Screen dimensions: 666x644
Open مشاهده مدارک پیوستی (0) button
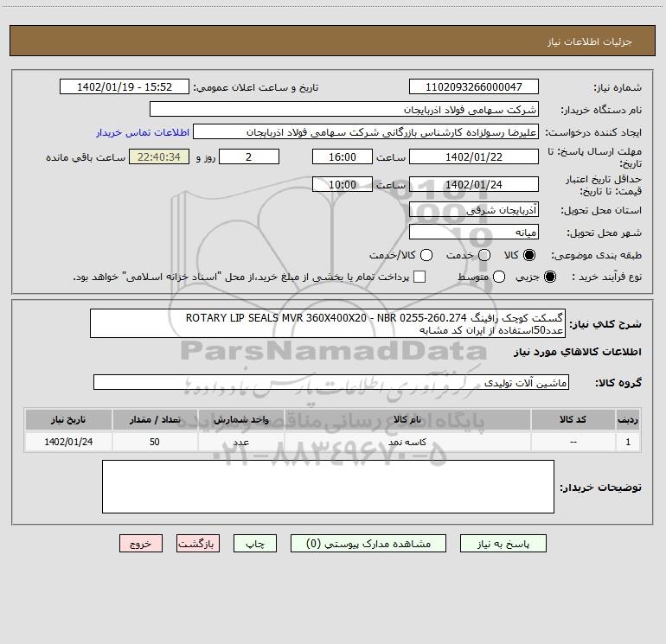pyautogui.click(x=368, y=544)
